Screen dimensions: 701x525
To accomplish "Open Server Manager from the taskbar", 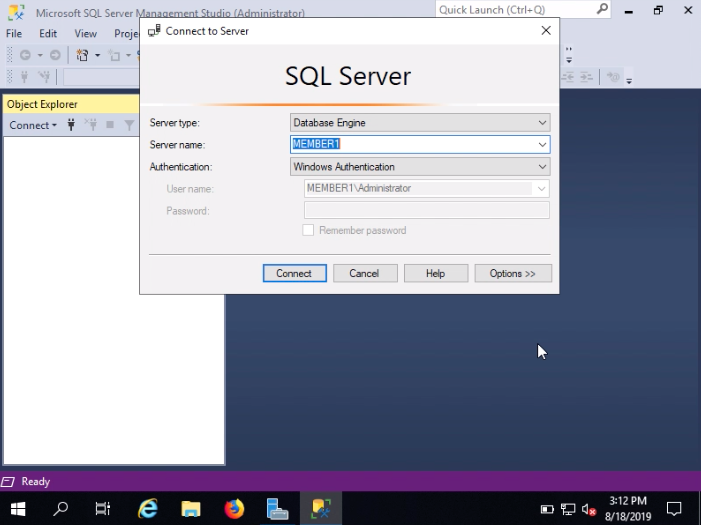I will [277, 508].
